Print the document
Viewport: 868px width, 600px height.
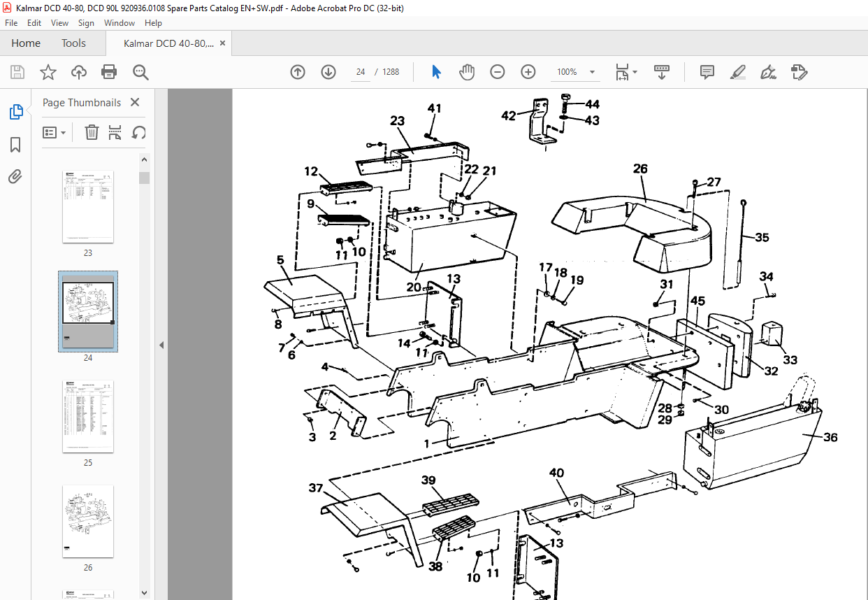pyautogui.click(x=109, y=72)
